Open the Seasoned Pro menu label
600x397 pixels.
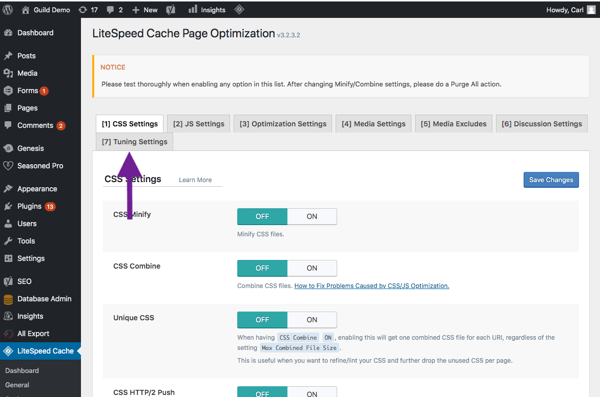pos(40,166)
